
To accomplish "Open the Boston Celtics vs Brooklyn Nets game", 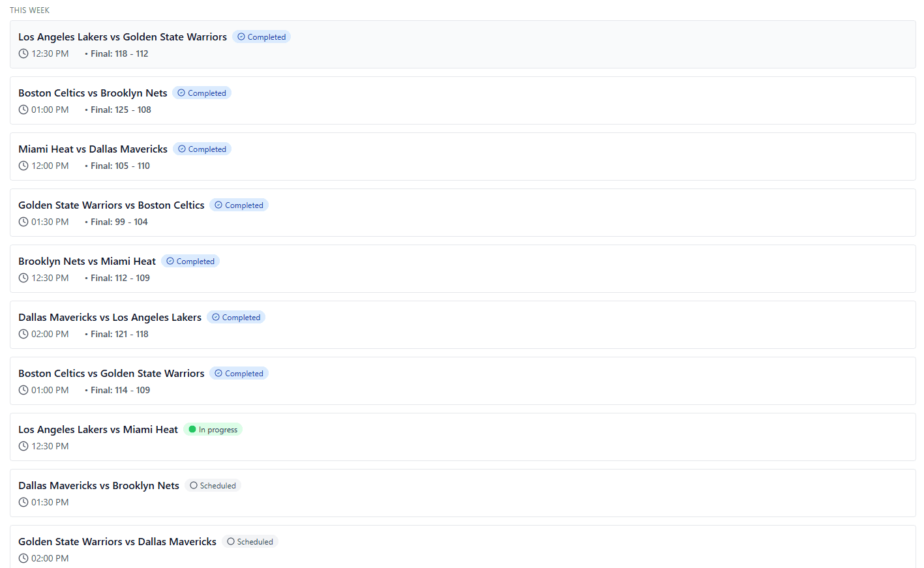I will coord(93,93).
